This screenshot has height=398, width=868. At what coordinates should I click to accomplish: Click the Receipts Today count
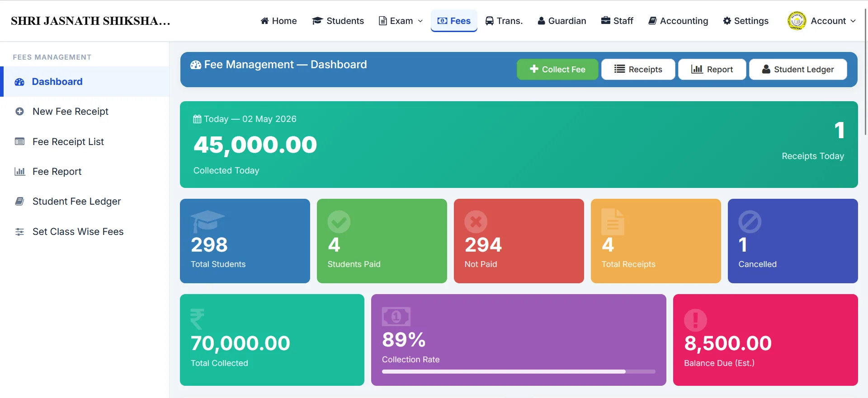tap(840, 131)
